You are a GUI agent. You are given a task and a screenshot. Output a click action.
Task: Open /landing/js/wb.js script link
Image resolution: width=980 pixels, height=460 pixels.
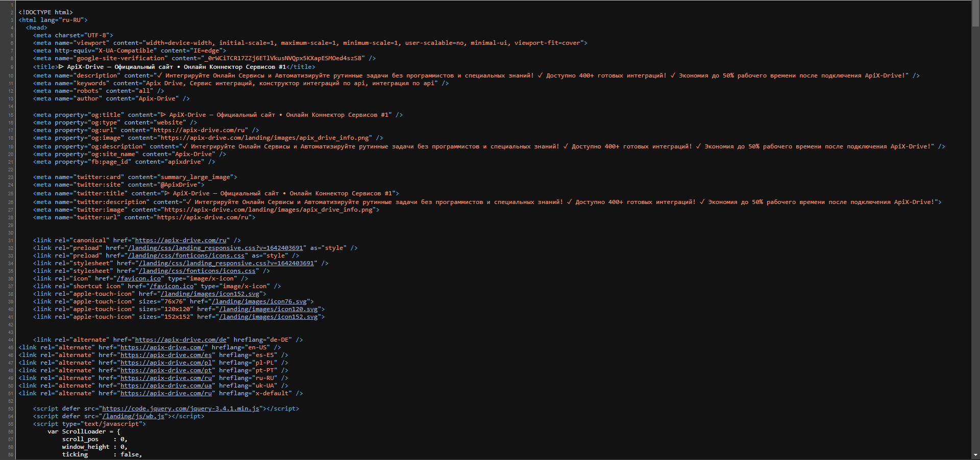pos(133,416)
